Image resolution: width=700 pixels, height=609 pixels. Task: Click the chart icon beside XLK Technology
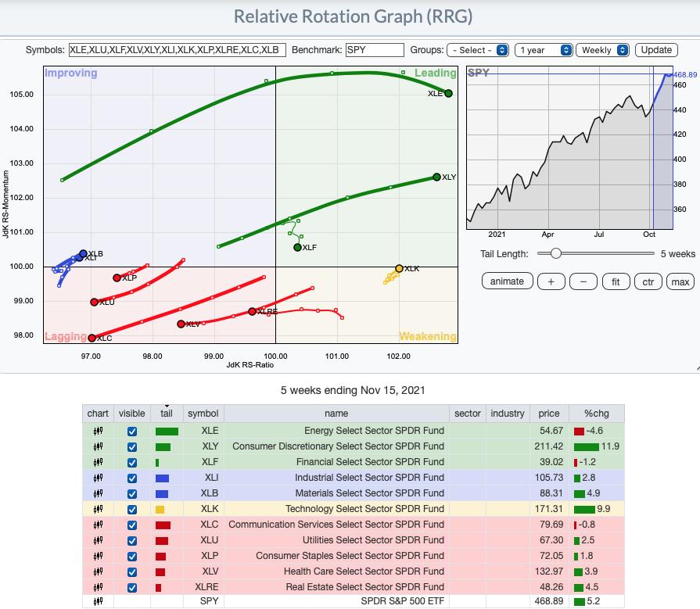pos(98,509)
